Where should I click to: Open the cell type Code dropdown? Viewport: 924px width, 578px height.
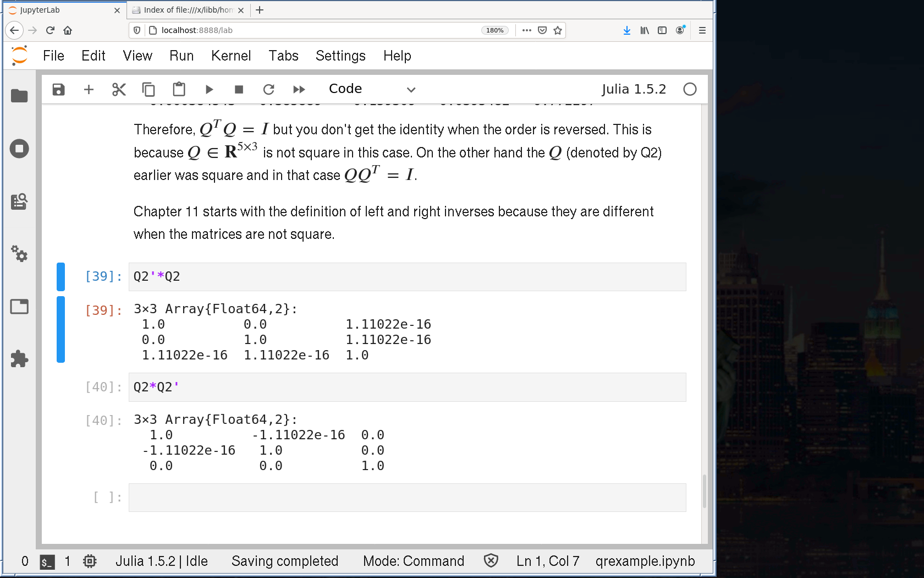click(372, 89)
